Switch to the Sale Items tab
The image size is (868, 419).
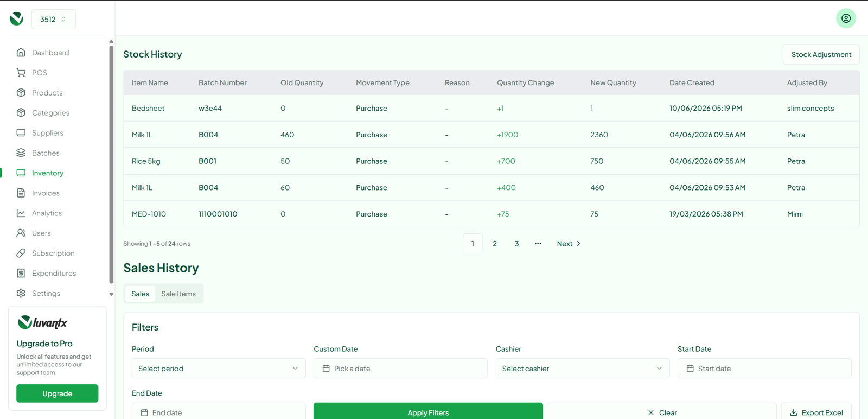pos(178,294)
